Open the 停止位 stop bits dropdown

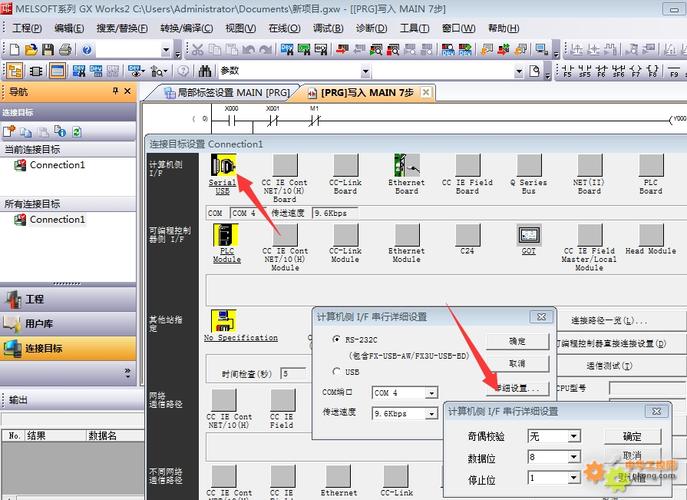[574, 477]
